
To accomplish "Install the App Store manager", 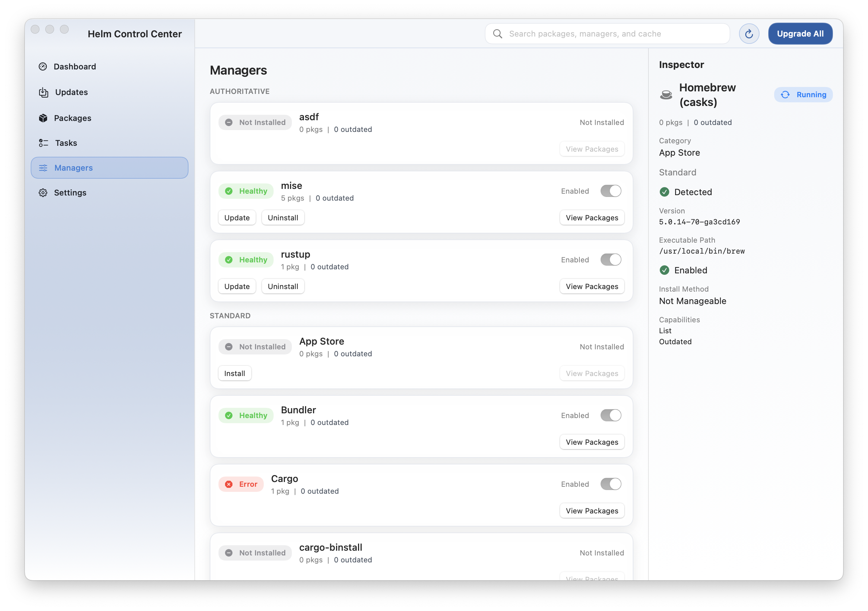I will (x=235, y=373).
